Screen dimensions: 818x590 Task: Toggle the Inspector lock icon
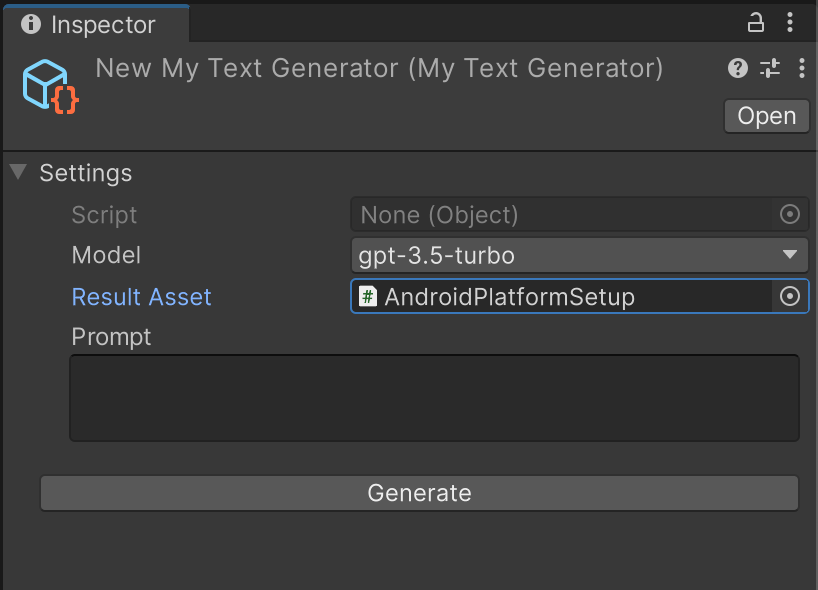(x=757, y=22)
